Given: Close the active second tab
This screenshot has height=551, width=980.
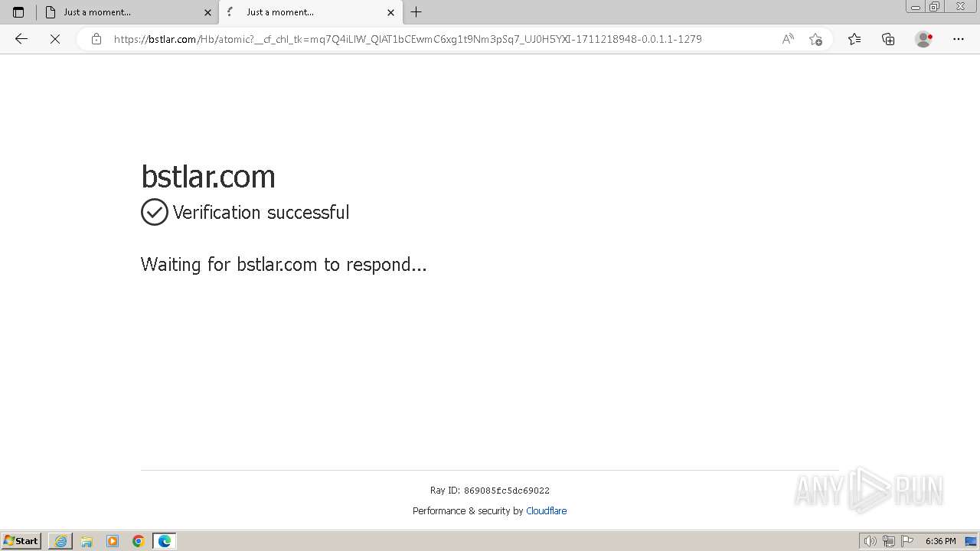Looking at the screenshot, I should click(390, 12).
